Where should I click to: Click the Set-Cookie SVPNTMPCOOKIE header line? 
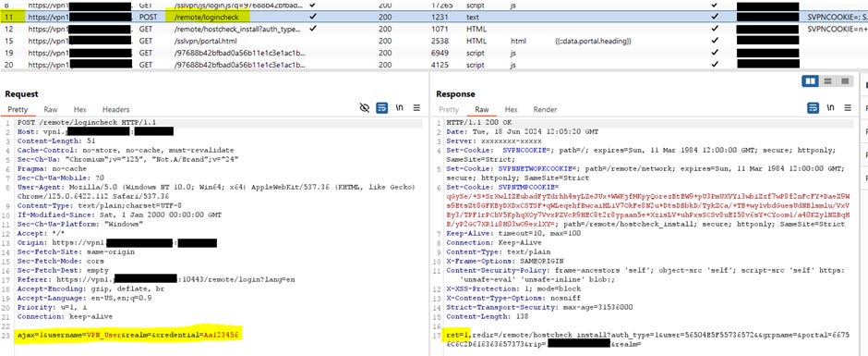click(649, 205)
